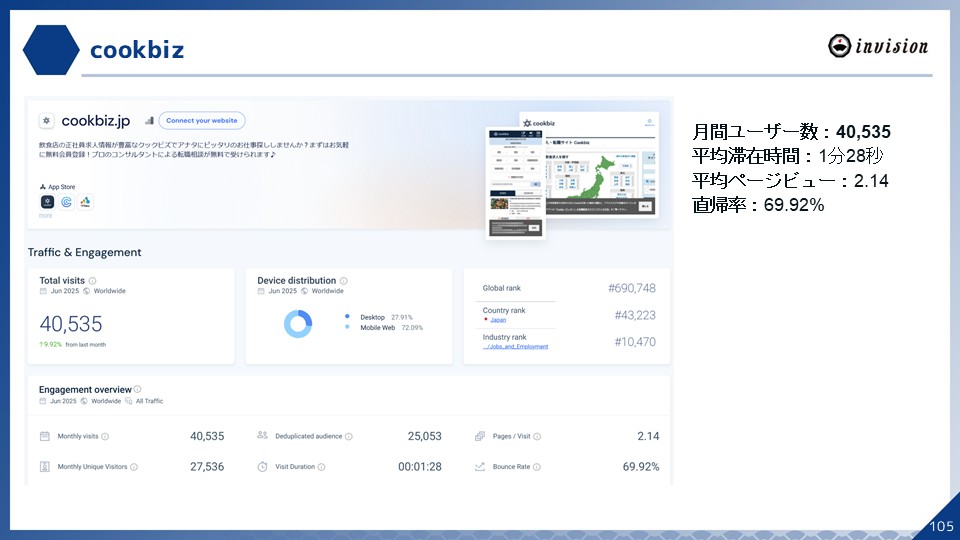Click the info icon beside Pages / Visit

[537, 437]
